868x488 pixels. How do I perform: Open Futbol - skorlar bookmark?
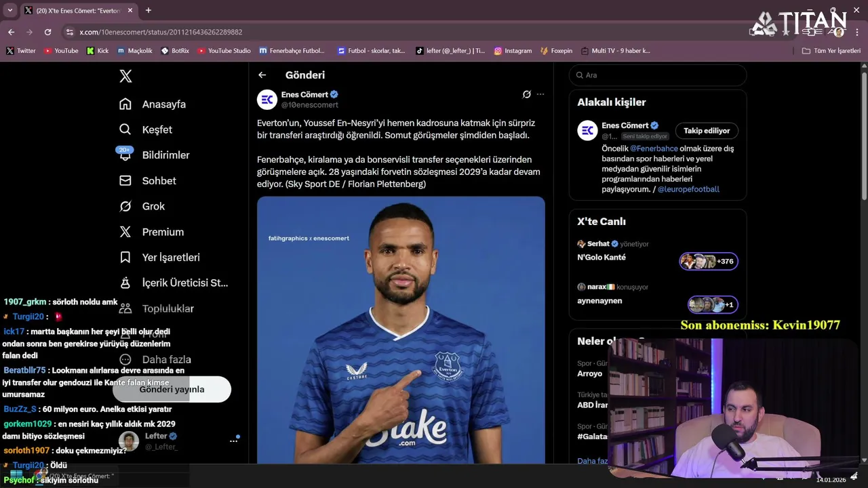(371, 51)
